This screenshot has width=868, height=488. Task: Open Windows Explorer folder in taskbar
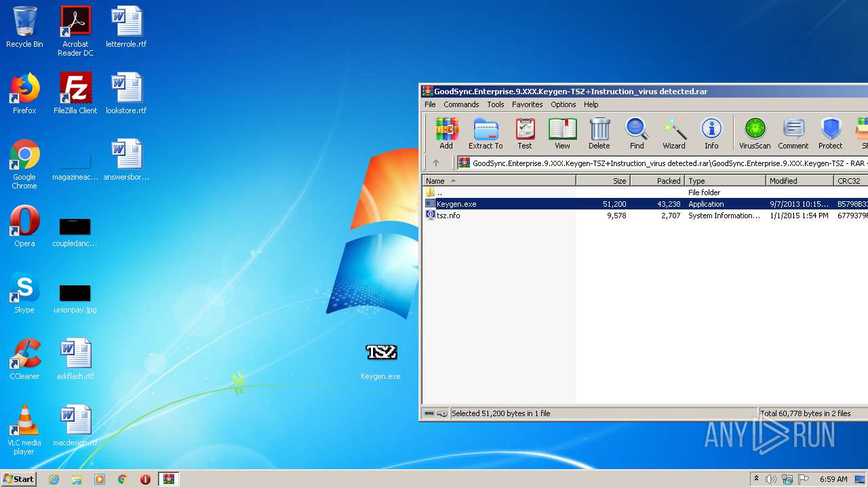[77, 479]
